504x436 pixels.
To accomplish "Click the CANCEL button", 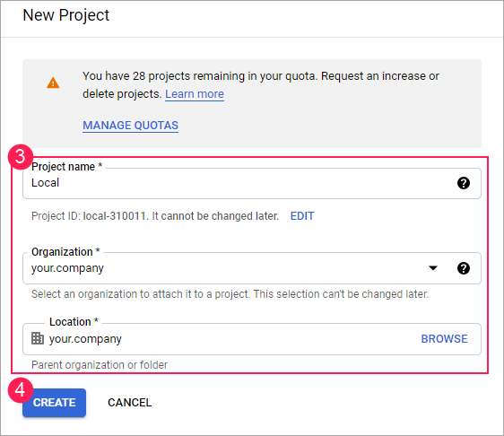I will 129,403.
